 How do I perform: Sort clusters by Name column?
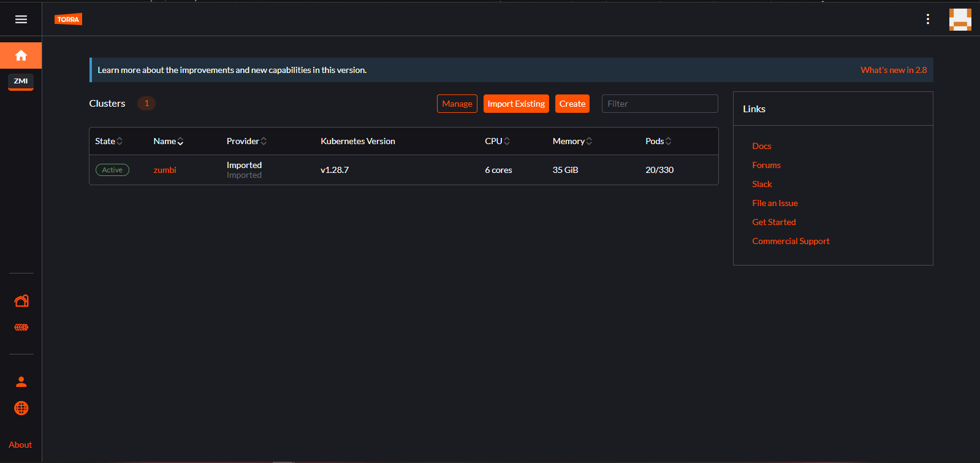pyautogui.click(x=168, y=141)
